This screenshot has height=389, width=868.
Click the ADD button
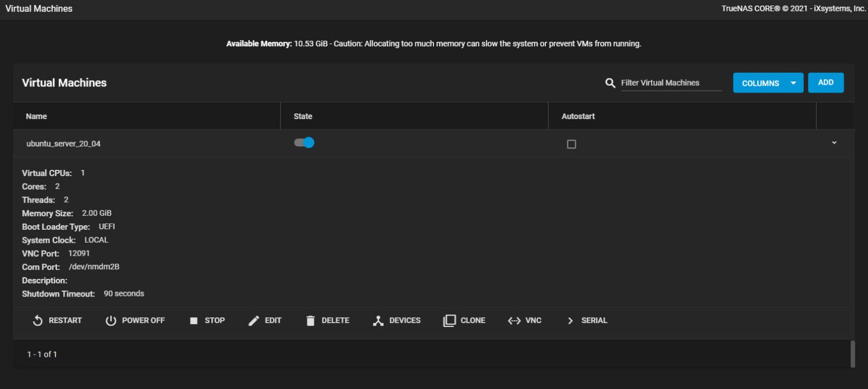tap(826, 82)
